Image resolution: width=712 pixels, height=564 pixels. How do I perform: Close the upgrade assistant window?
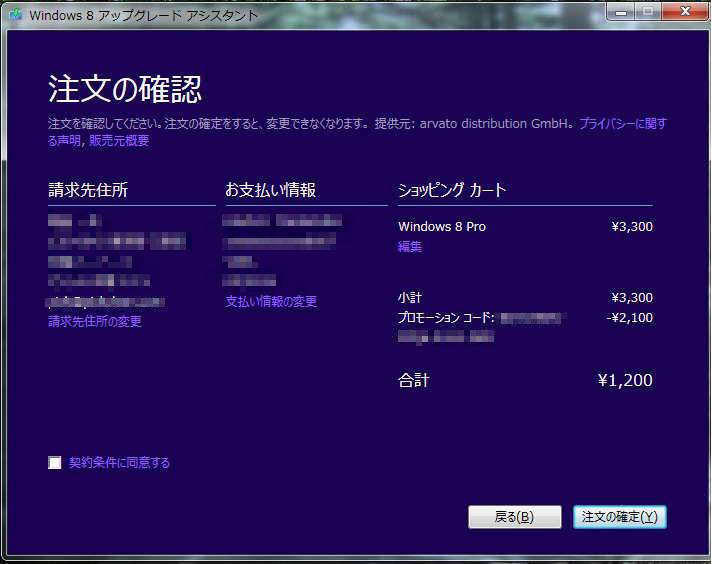pyautogui.click(x=685, y=11)
